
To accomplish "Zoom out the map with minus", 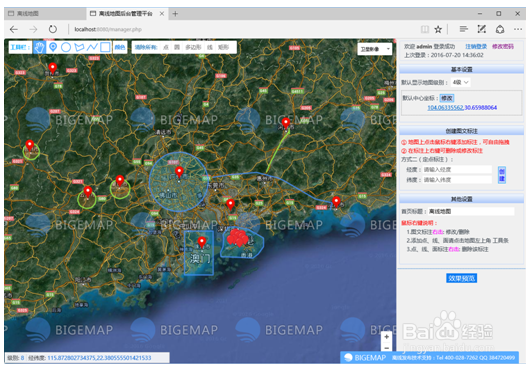I will click(x=386, y=348).
